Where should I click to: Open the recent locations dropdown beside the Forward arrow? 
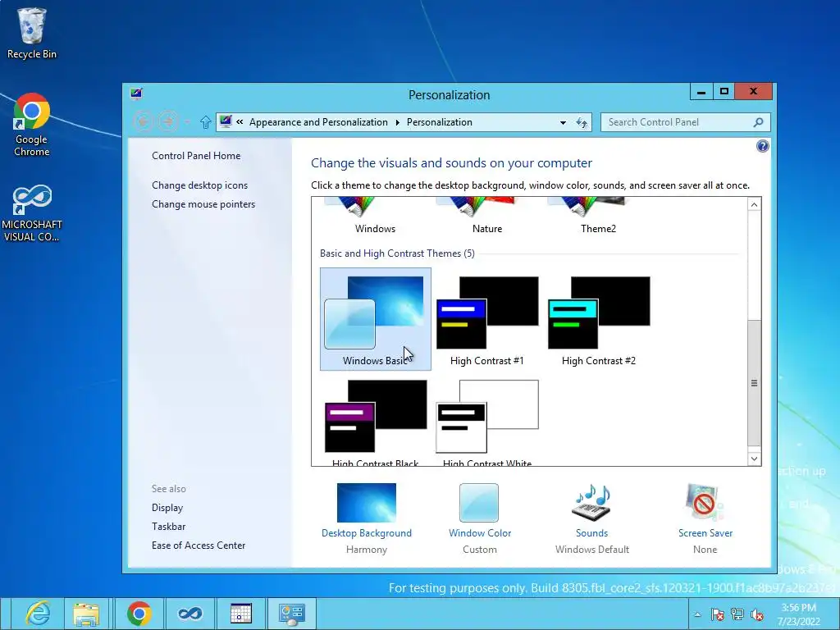click(187, 122)
